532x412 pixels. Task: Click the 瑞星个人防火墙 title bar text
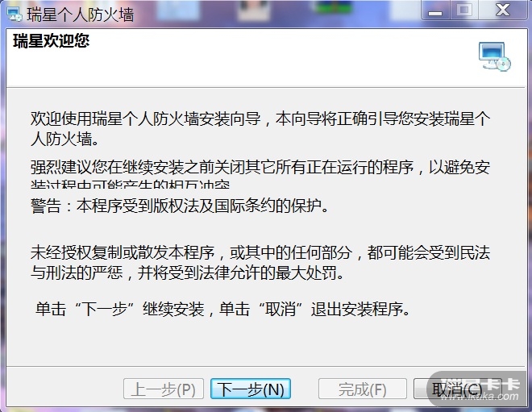pyautogui.click(x=80, y=15)
